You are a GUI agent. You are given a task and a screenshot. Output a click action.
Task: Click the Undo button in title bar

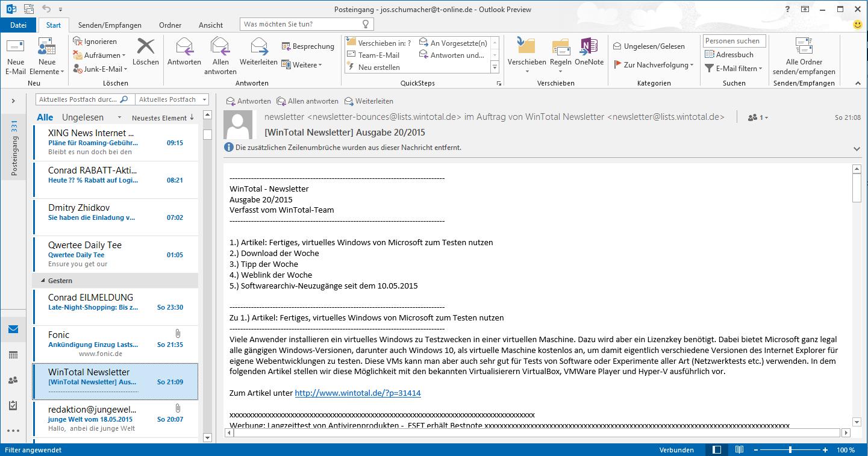[x=47, y=9]
